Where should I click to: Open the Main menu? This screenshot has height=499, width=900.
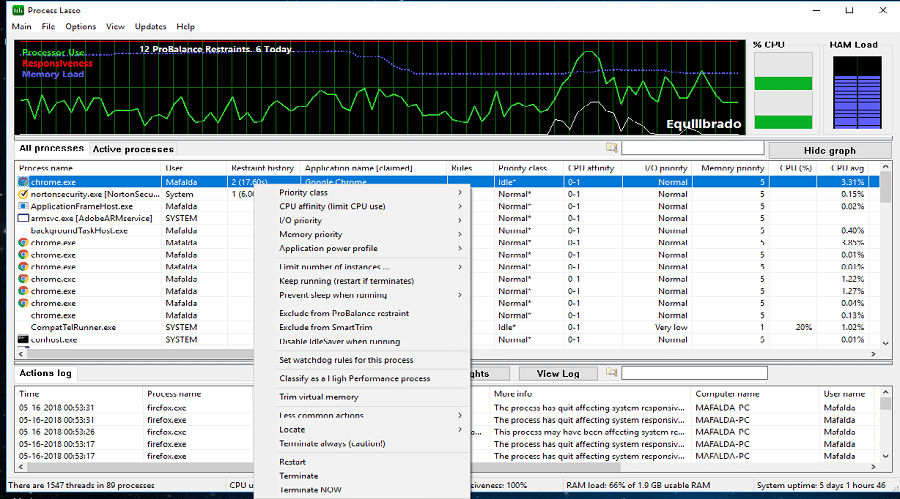(x=21, y=26)
